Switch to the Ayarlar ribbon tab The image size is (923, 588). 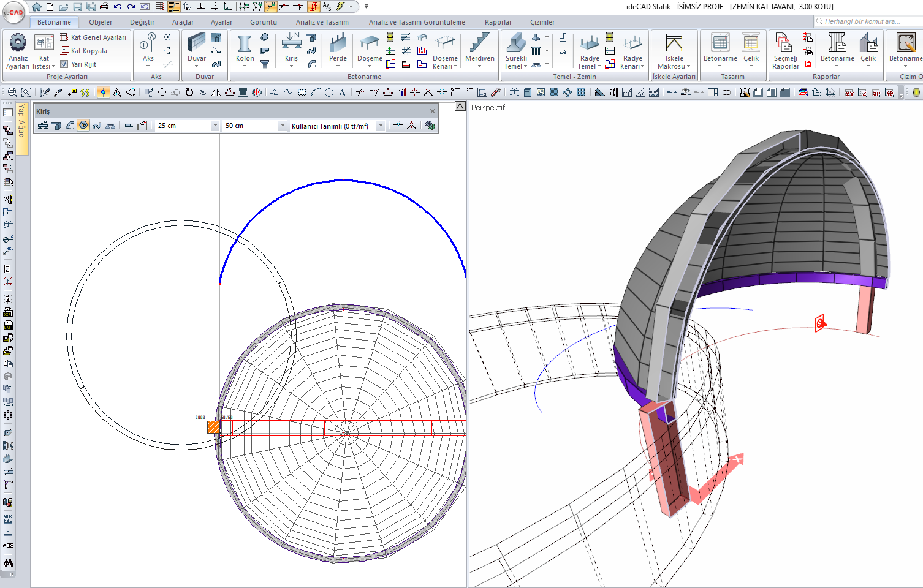pos(221,22)
